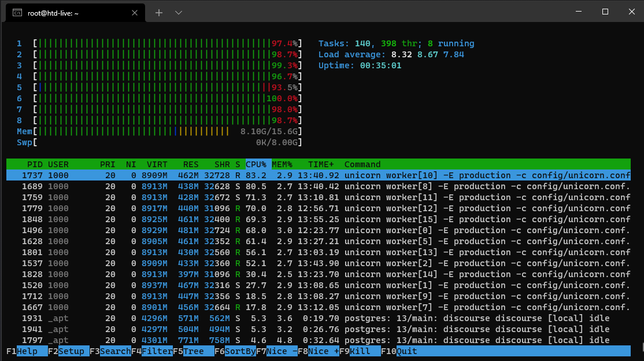Screen dimensions: 644x361
Task: Click F10 Quit in htop footer
Action: click(x=399, y=351)
